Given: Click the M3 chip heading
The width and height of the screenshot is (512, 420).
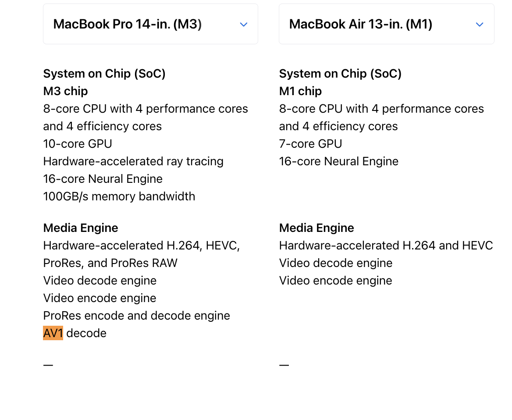Looking at the screenshot, I should pyautogui.click(x=65, y=91).
